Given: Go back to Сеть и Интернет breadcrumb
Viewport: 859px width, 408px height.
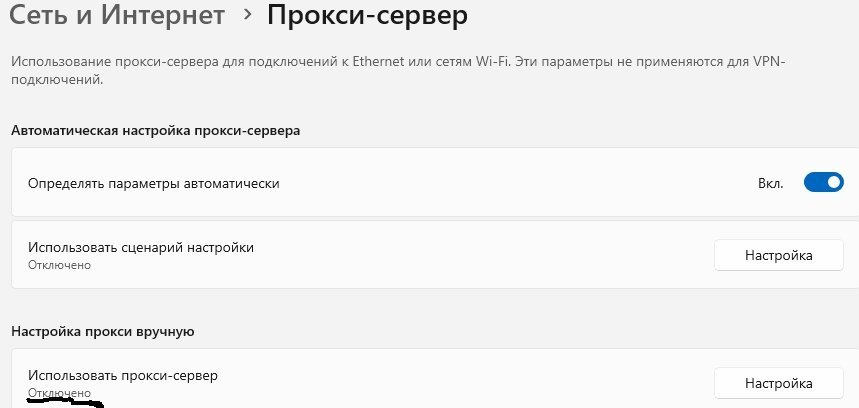Looking at the screenshot, I should tap(117, 15).
